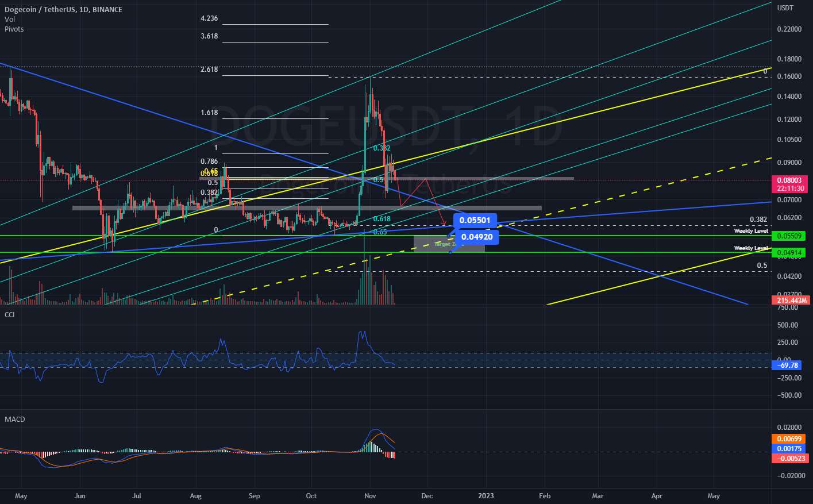Screen dimensions: 813x504
Task: Click the Apr label on time axis
Action: 657,495
